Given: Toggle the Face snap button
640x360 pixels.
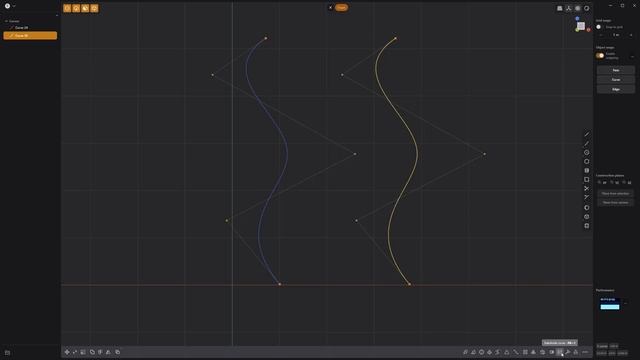Looking at the screenshot, I should tap(616, 70).
